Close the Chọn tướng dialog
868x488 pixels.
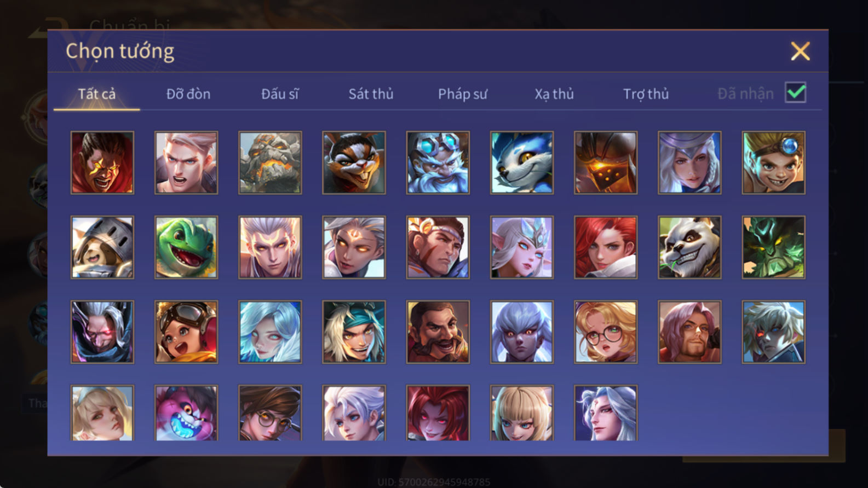coord(800,51)
